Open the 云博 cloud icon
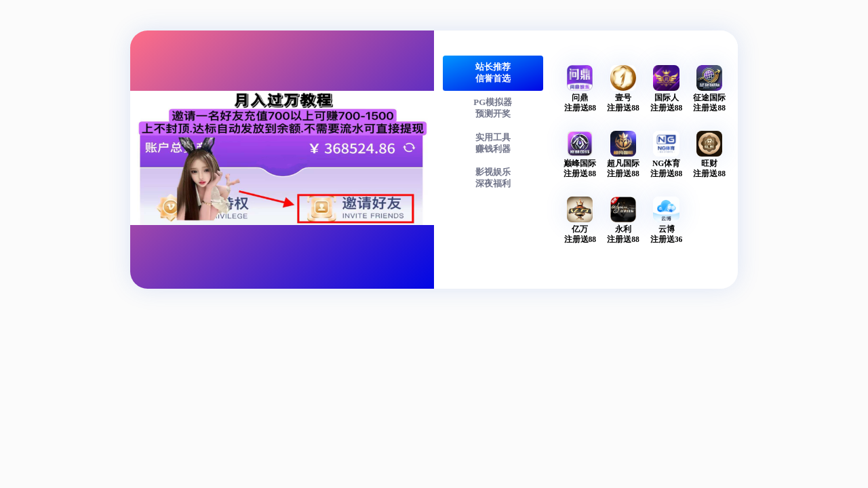Viewport: 868px width, 488px height. click(666, 209)
